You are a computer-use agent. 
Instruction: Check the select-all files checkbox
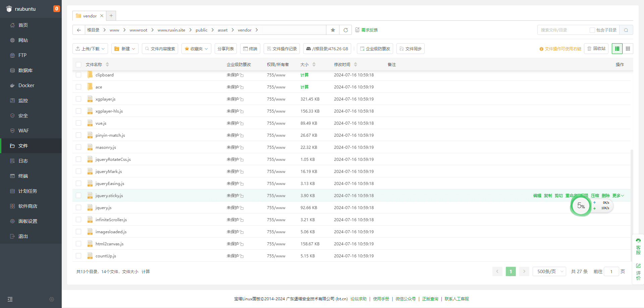click(x=78, y=65)
